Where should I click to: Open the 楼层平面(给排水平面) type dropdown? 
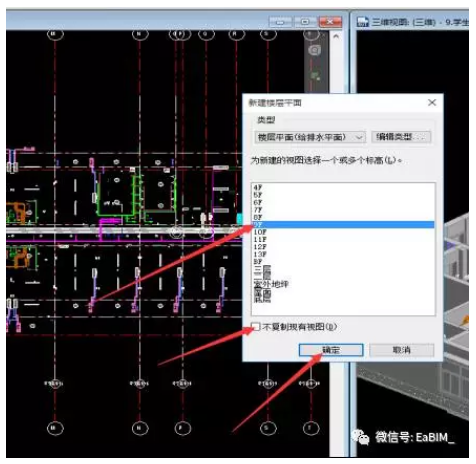point(310,137)
